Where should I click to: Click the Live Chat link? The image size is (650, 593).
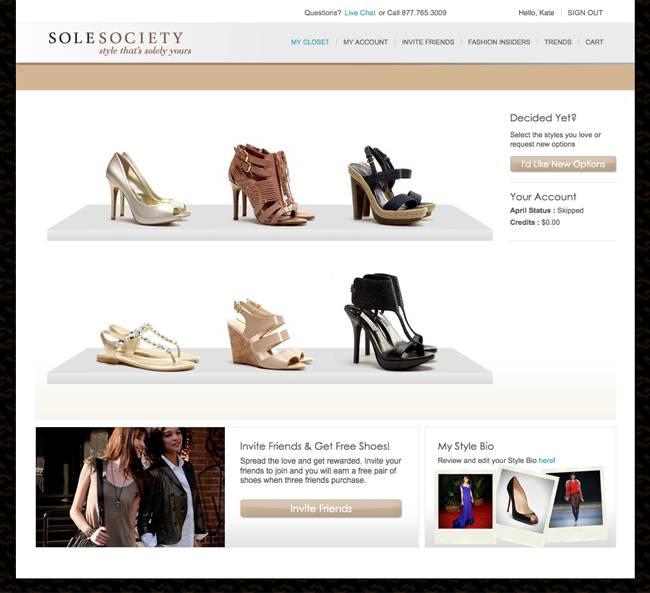(x=360, y=13)
